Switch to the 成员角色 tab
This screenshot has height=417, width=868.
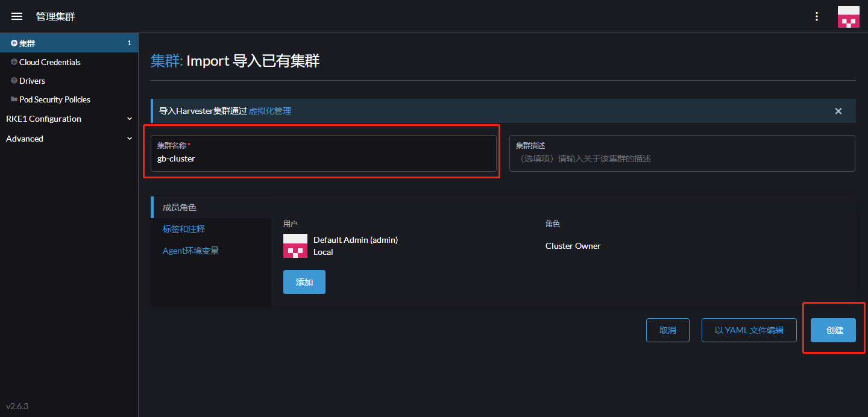pyautogui.click(x=211, y=207)
